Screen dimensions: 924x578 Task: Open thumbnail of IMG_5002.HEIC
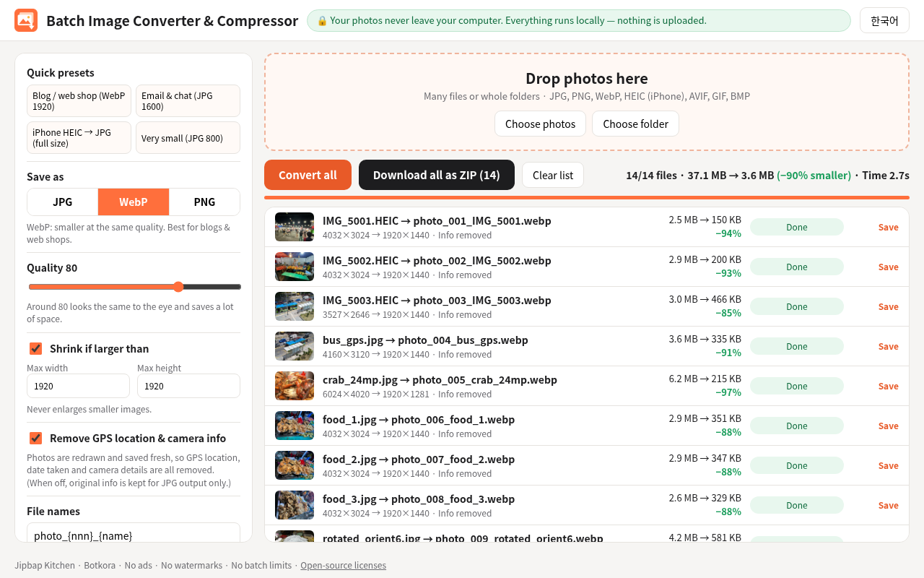[x=295, y=267]
